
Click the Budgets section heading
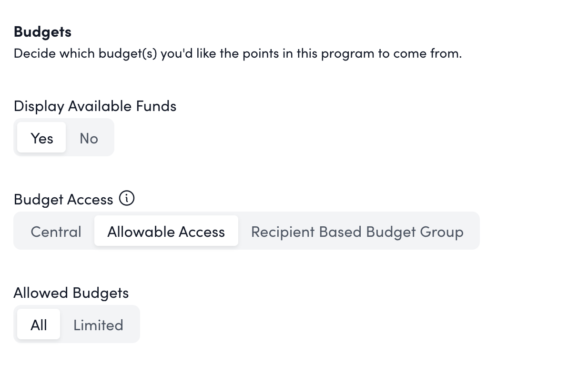pos(42,31)
